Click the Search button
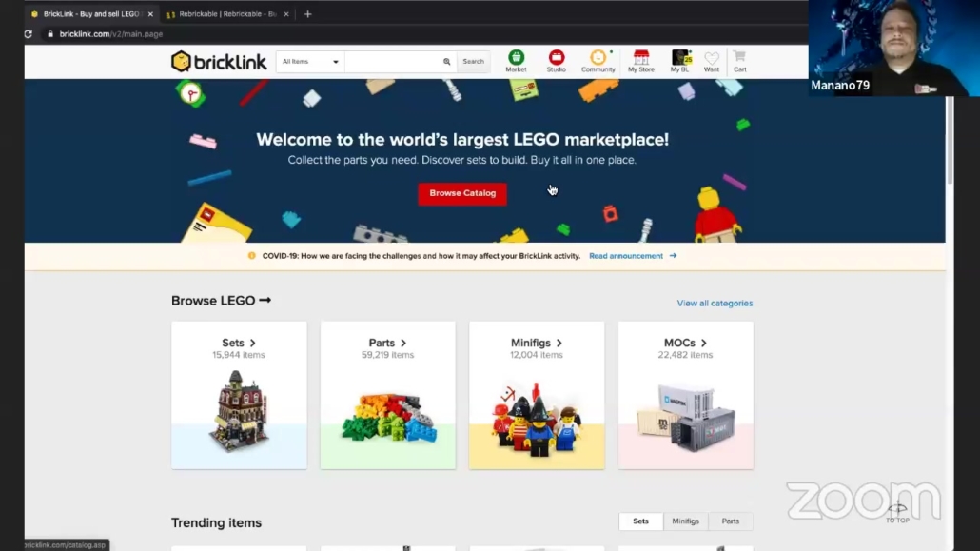 click(473, 61)
